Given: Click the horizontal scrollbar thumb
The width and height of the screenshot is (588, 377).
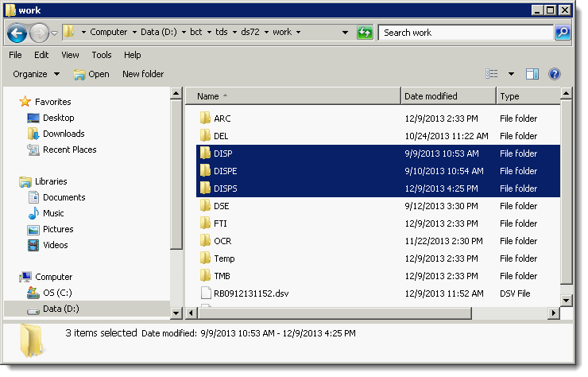Looking at the screenshot, I should pos(334,313).
